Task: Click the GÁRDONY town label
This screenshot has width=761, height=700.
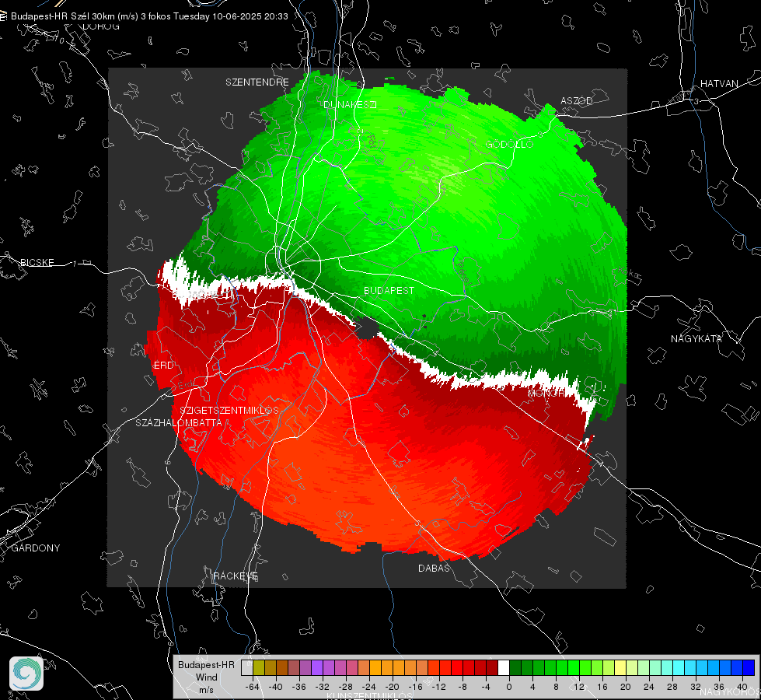Action: click(36, 548)
